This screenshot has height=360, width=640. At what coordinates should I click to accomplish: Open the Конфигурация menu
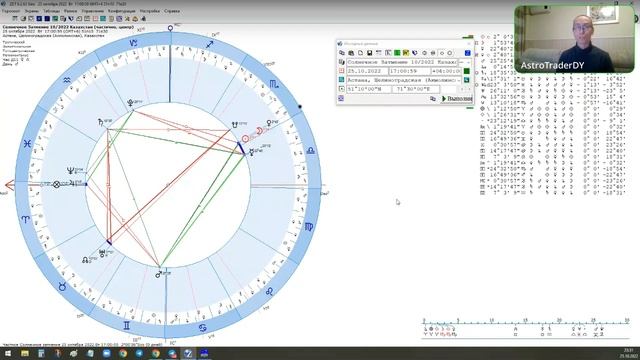(122, 11)
